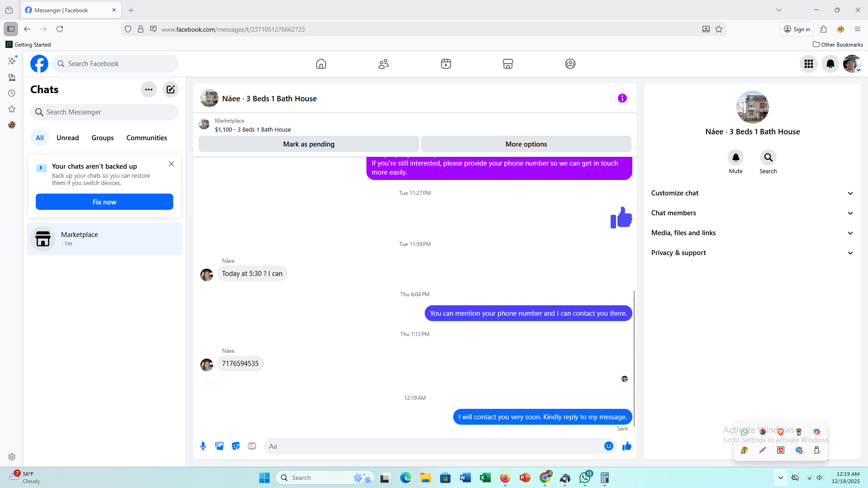Screen dimensions: 868x488
Task: Switch to the Messenger | Facebook browser tab
Action: (71, 10)
